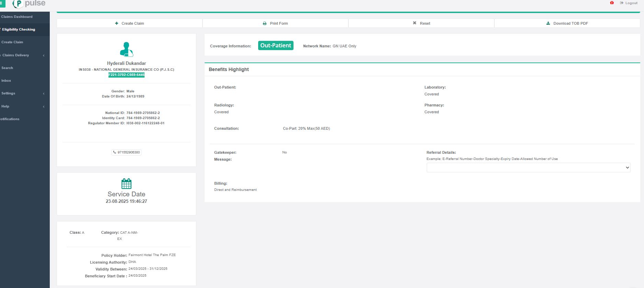Image resolution: width=644 pixels, height=288 pixels.
Task: Click the plus icon on Create Claim
Action: click(117, 23)
